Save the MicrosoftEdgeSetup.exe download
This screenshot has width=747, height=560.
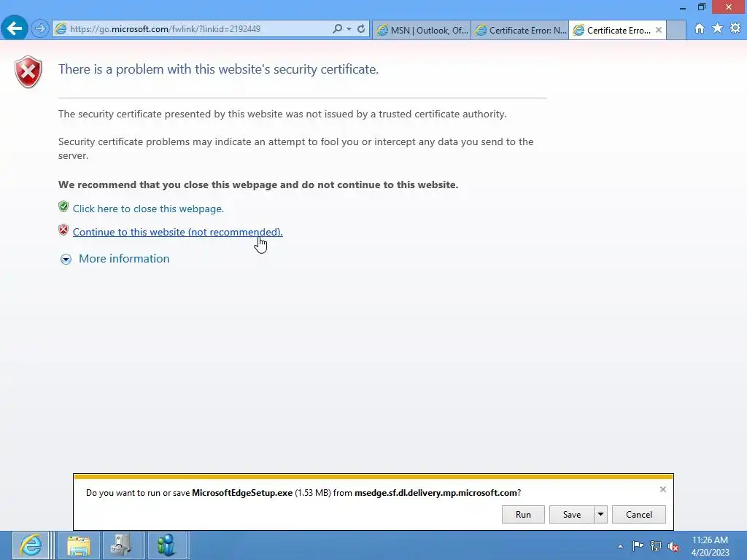[572, 514]
